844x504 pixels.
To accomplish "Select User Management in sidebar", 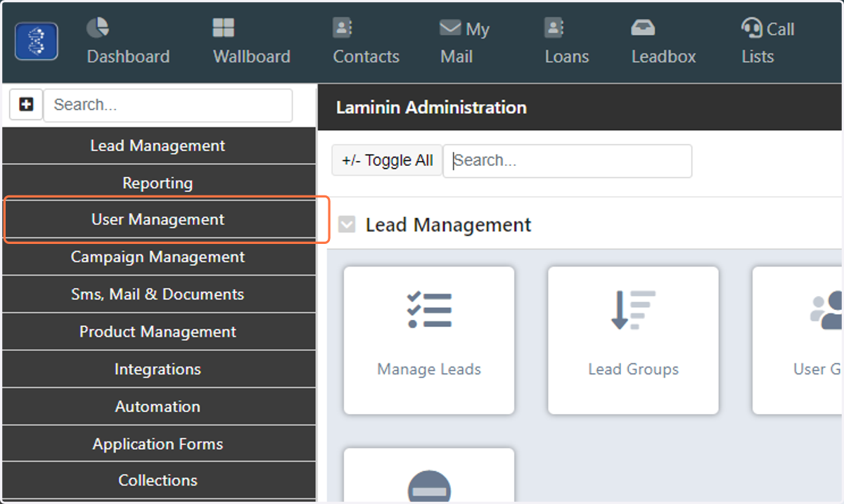I will coord(158,219).
